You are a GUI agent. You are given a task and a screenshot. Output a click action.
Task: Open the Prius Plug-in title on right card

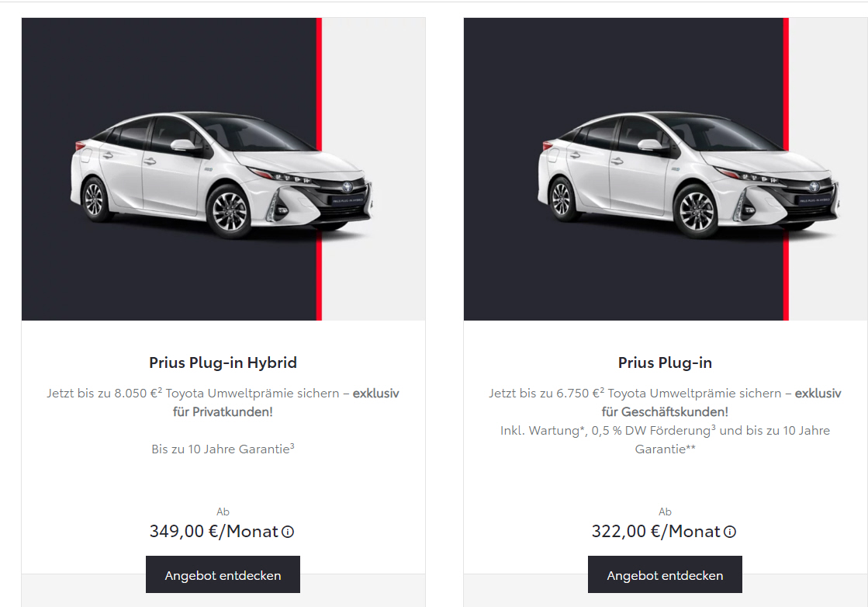pyautogui.click(x=665, y=362)
